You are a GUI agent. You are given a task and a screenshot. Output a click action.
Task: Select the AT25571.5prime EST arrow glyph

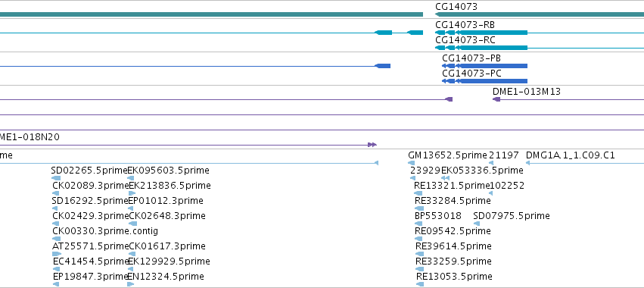coord(57,254)
